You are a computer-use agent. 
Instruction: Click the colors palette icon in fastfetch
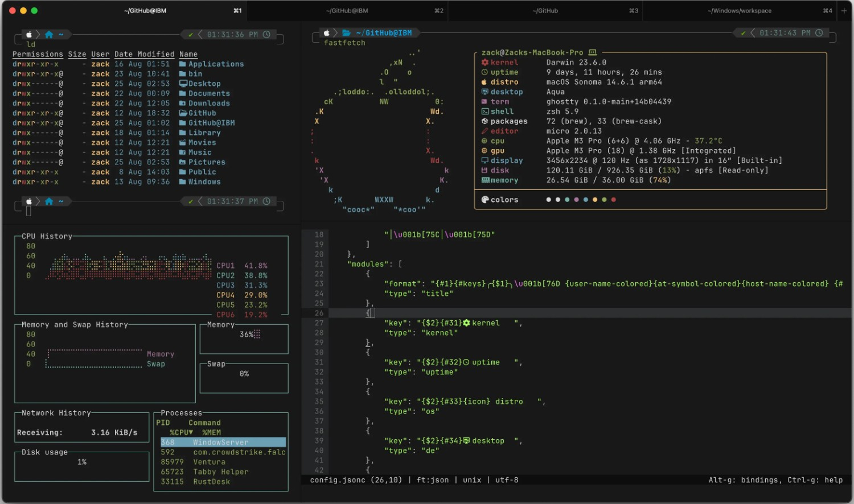coord(485,200)
